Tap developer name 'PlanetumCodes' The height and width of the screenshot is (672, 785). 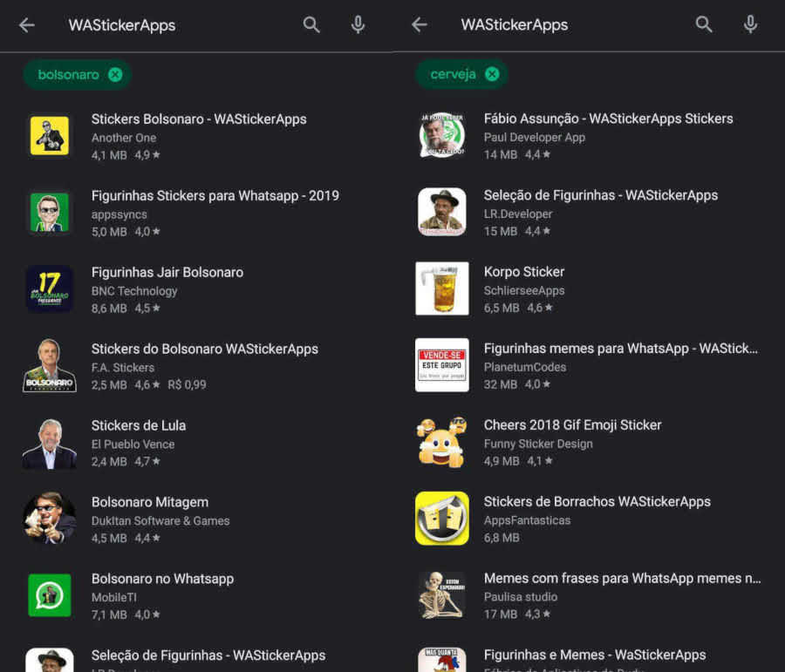[525, 367]
